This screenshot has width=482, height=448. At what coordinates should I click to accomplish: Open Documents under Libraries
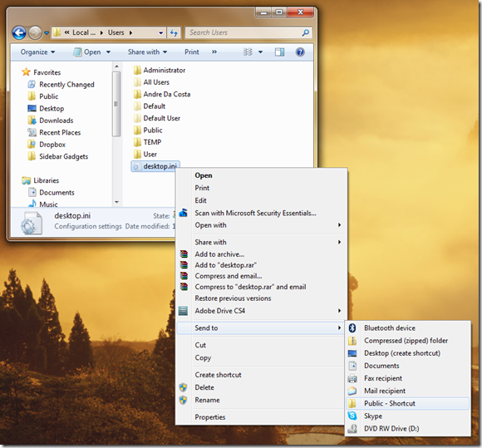(x=57, y=193)
